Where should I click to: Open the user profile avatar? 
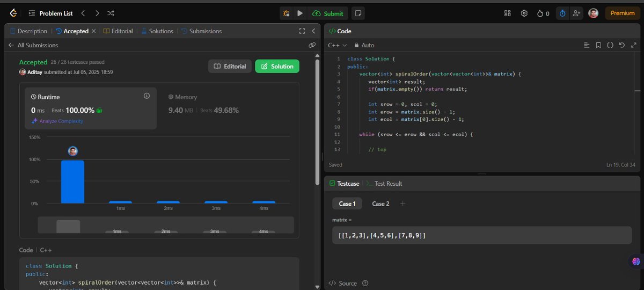tap(593, 13)
